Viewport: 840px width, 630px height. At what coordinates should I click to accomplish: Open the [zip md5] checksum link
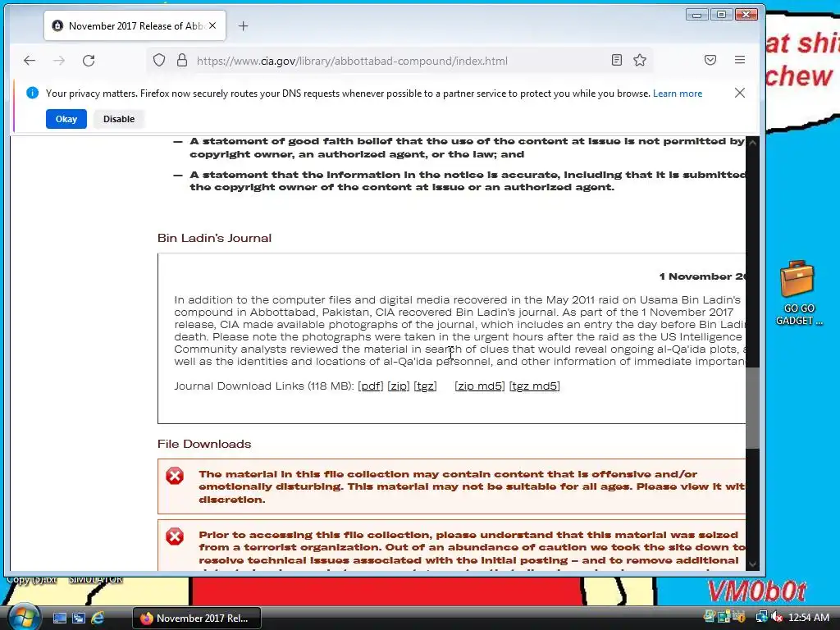479,386
